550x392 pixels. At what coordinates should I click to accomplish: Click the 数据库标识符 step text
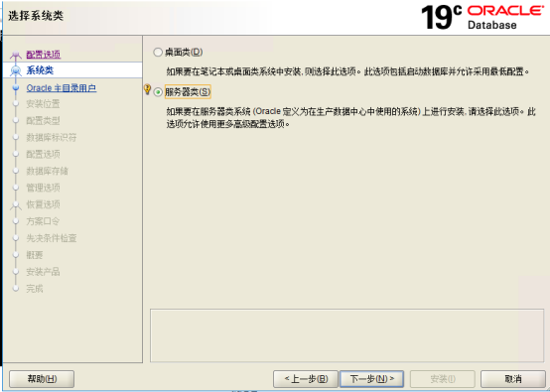point(52,137)
